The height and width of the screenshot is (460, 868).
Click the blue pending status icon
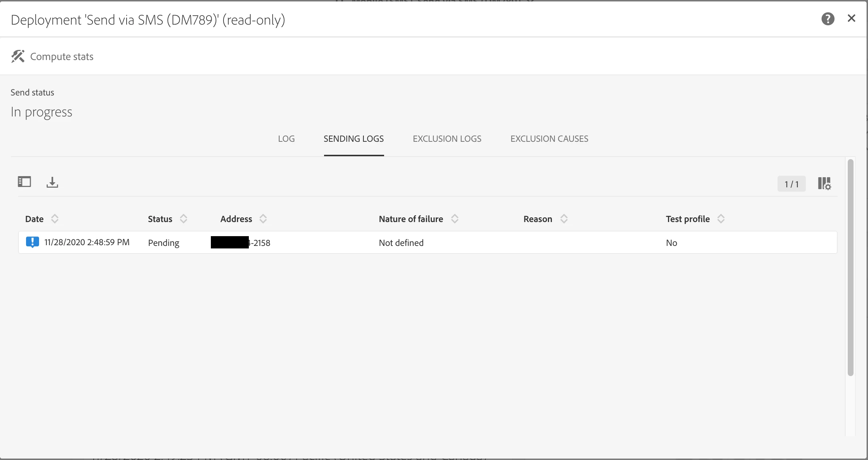[33, 242]
